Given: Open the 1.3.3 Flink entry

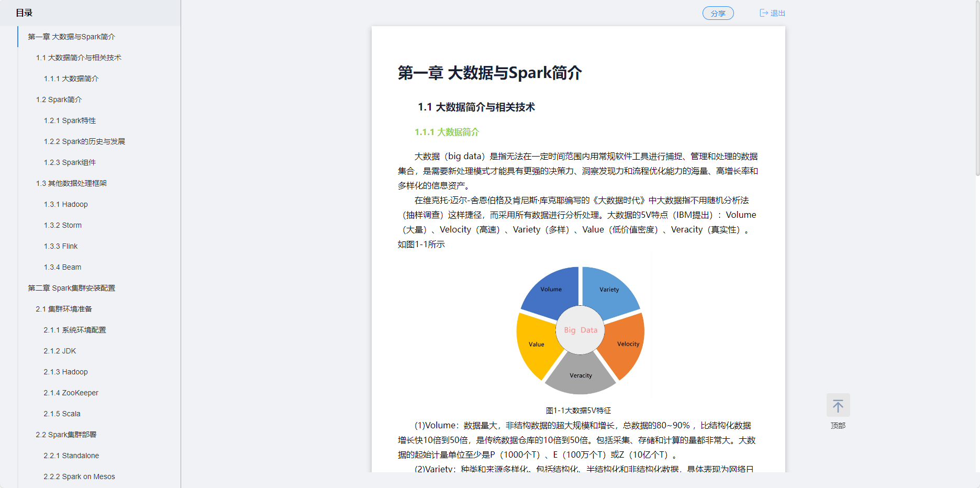Looking at the screenshot, I should tap(60, 246).
